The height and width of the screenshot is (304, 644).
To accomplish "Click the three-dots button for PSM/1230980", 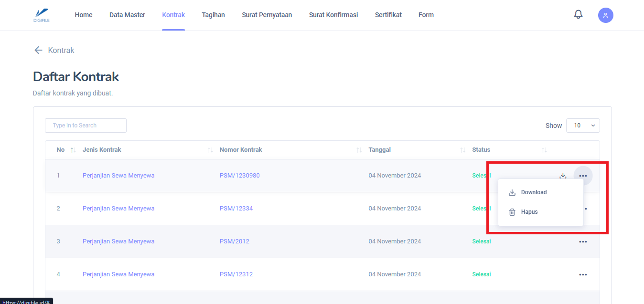I will 583,176.
